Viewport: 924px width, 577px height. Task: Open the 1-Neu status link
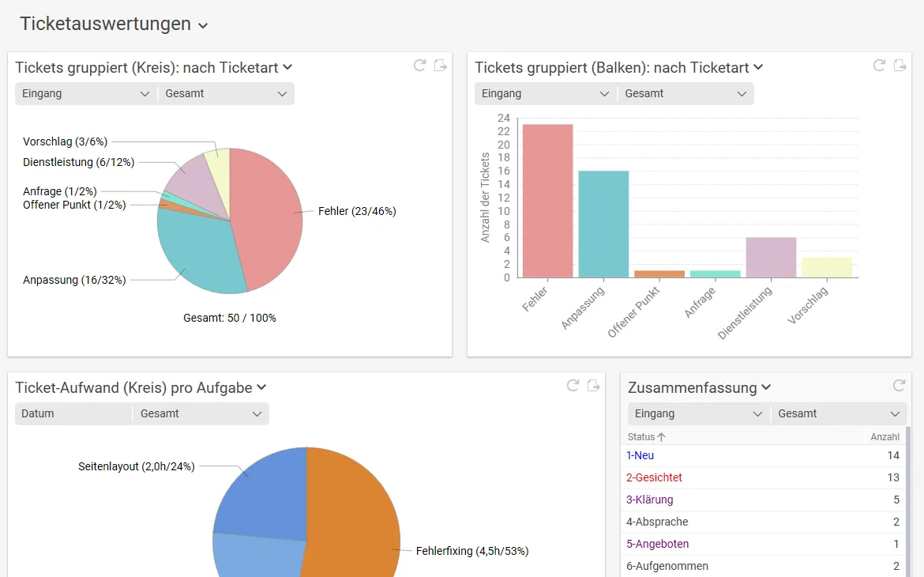[x=640, y=455]
